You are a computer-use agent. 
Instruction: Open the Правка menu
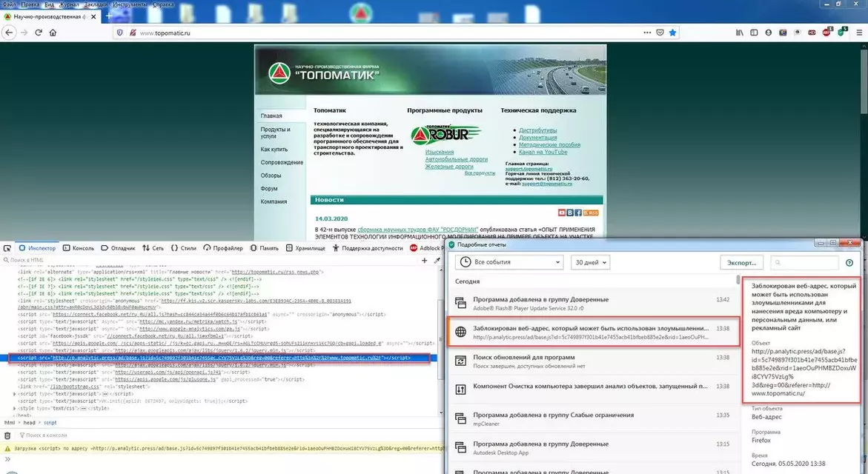[x=30, y=4]
